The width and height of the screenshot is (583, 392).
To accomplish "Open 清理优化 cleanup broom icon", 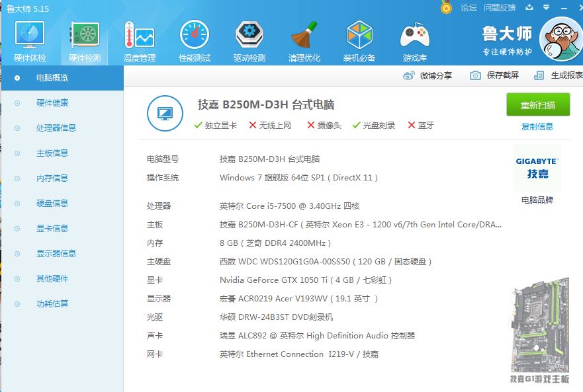I will tap(304, 41).
